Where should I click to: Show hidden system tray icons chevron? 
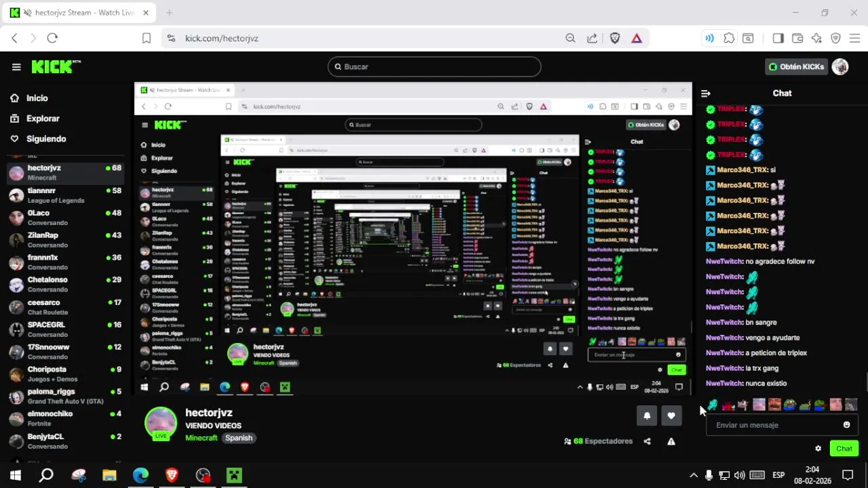click(x=693, y=475)
